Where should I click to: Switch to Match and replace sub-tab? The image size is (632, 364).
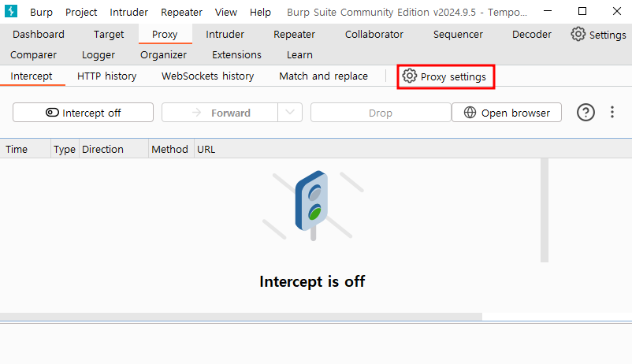click(323, 76)
